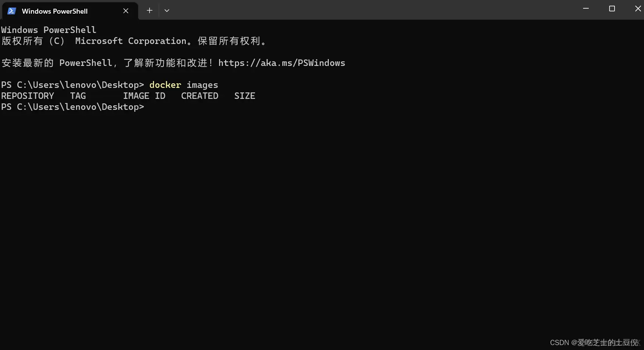Screen dimensions: 644x350
Task: Open the https://aka.ms/PSWindows link
Action: click(x=282, y=63)
